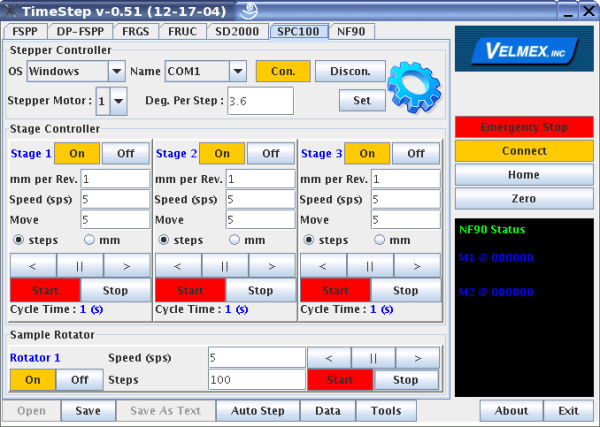Open the OS Windows dropdown
Viewport: 600px width, 427px height.
point(117,71)
